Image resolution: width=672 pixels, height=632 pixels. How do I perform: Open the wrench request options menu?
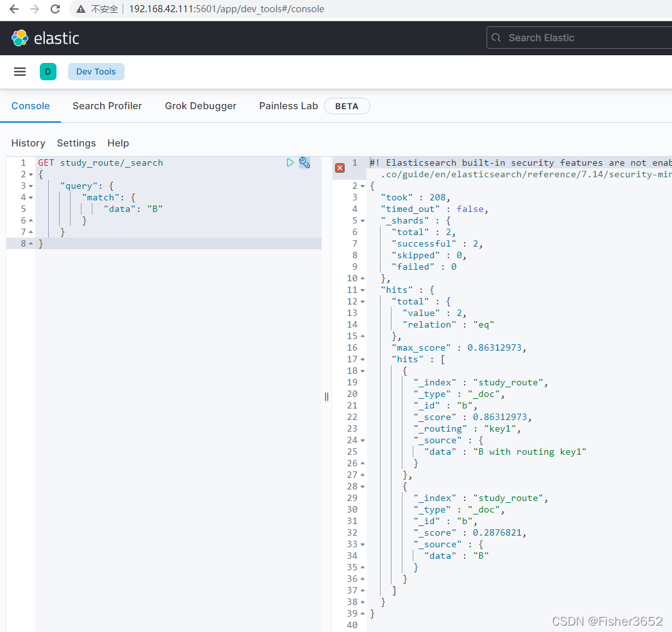(304, 162)
